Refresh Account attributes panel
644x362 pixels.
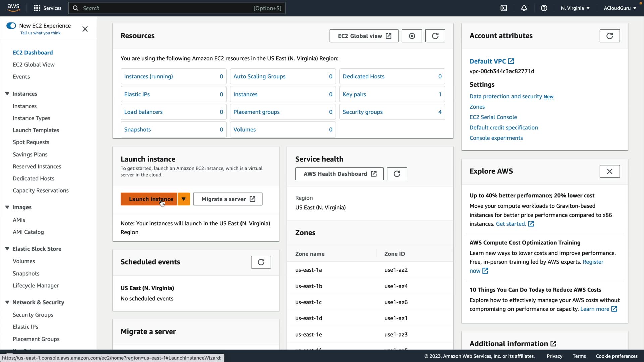coord(609,36)
